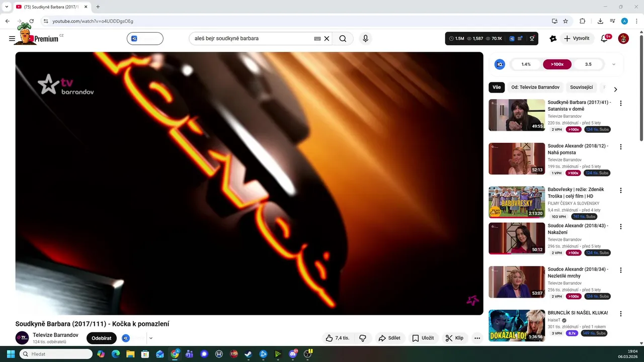Open Soudce Alexandr Nakažení title link
The image size is (644, 362).
pos(578,229)
